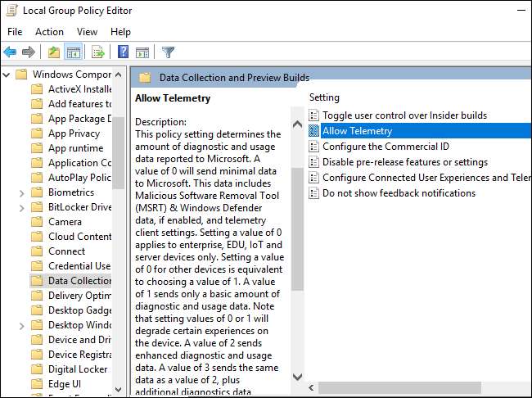Open the View menu
Viewport: 532px width, 398px height.
(x=88, y=32)
